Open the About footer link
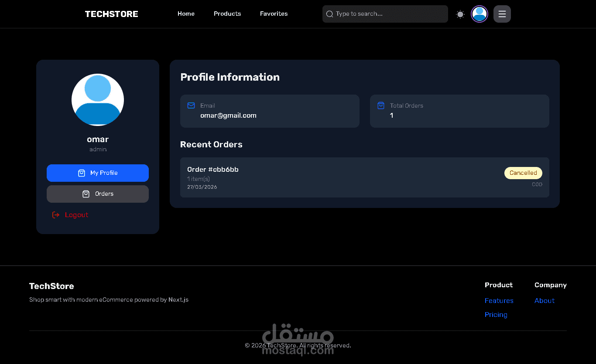This screenshot has width=596, height=364. pos(545,301)
